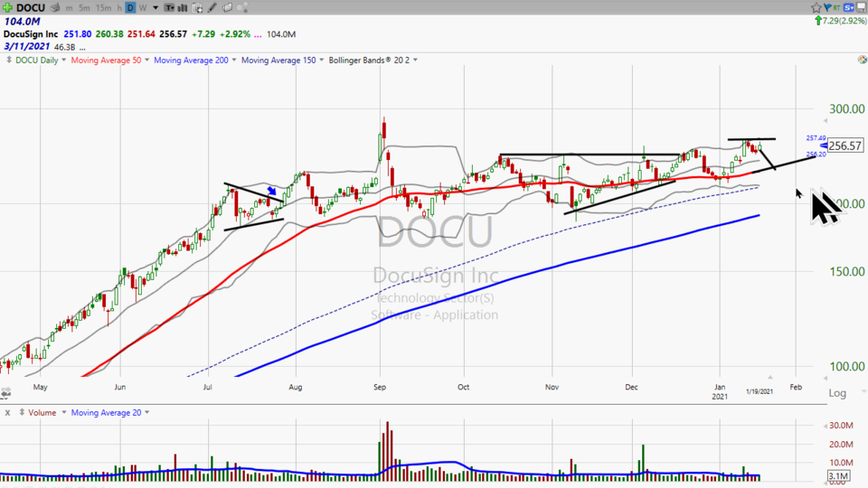Click the 30.0M volume scale label
Screen dimensions: 868x488
tap(841, 426)
